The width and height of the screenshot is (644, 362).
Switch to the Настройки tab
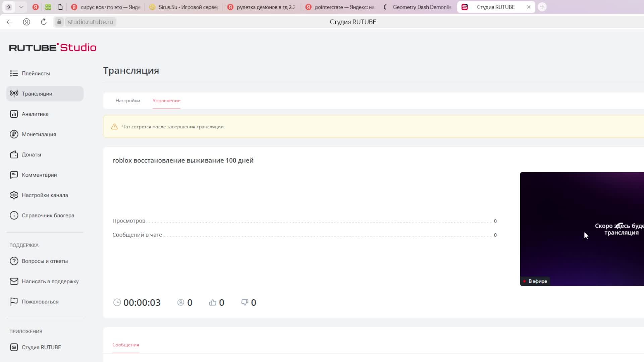click(x=128, y=101)
